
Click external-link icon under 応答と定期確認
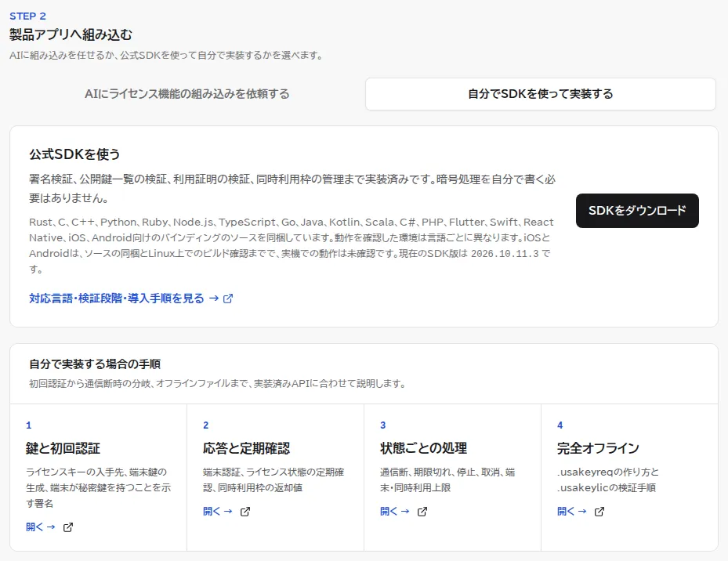[x=245, y=512]
